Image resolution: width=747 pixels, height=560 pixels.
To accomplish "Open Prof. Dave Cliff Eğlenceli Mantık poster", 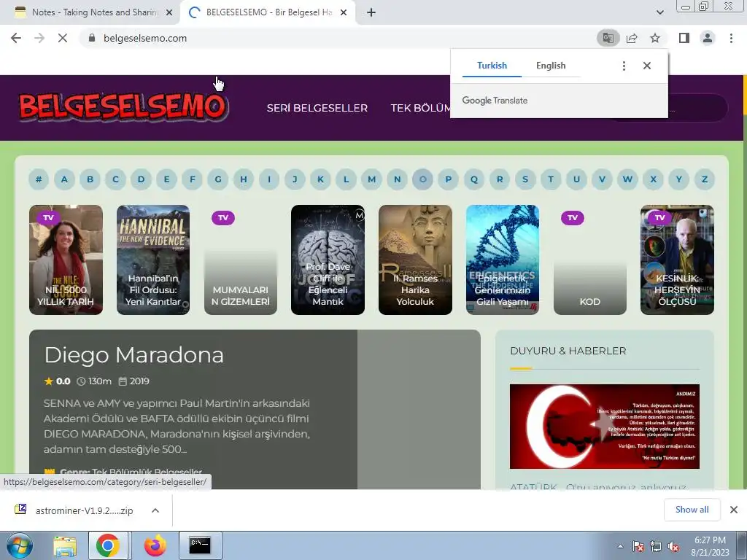I will coord(328,260).
